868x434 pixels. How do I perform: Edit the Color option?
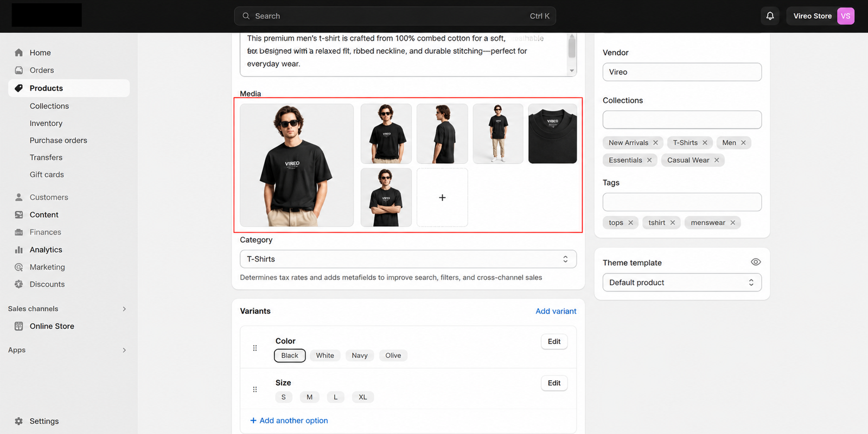pyautogui.click(x=554, y=341)
